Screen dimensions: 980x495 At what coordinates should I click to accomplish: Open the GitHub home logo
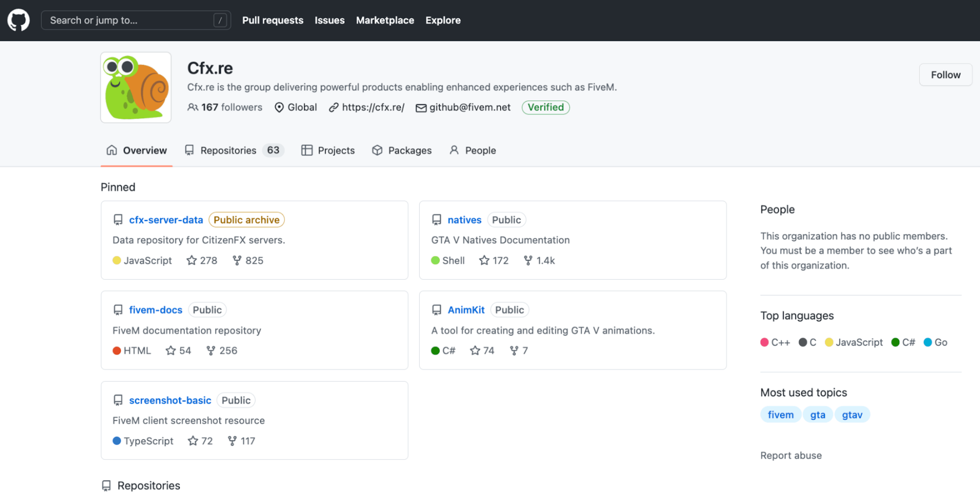[x=18, y=20]
